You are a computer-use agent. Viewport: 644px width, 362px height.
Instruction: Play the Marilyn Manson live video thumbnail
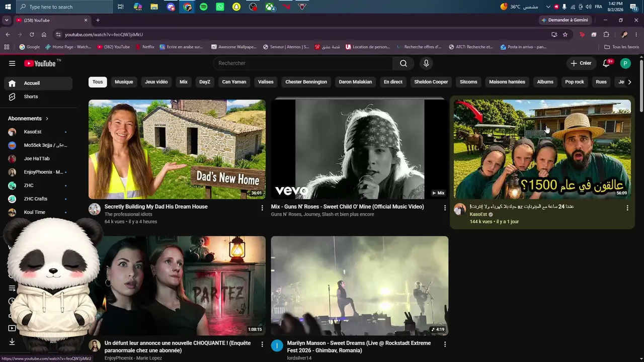[x=360, y=286]
